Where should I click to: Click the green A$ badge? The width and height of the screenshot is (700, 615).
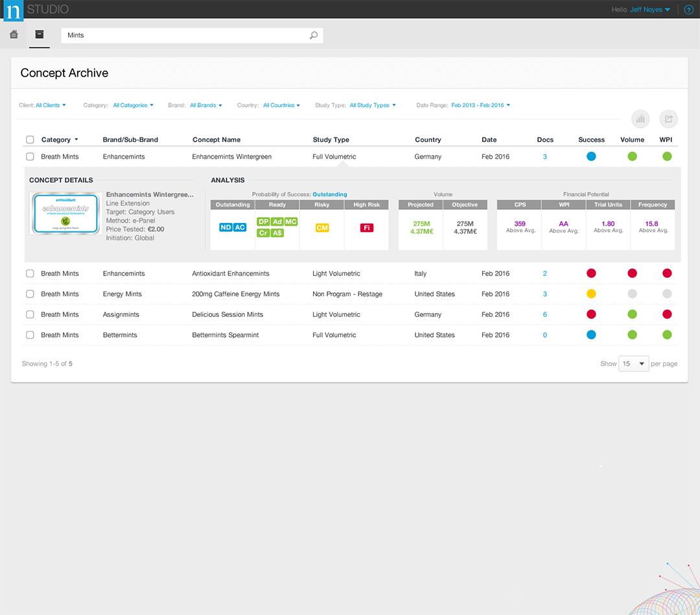pyautogui.click(x=277, y=233)
